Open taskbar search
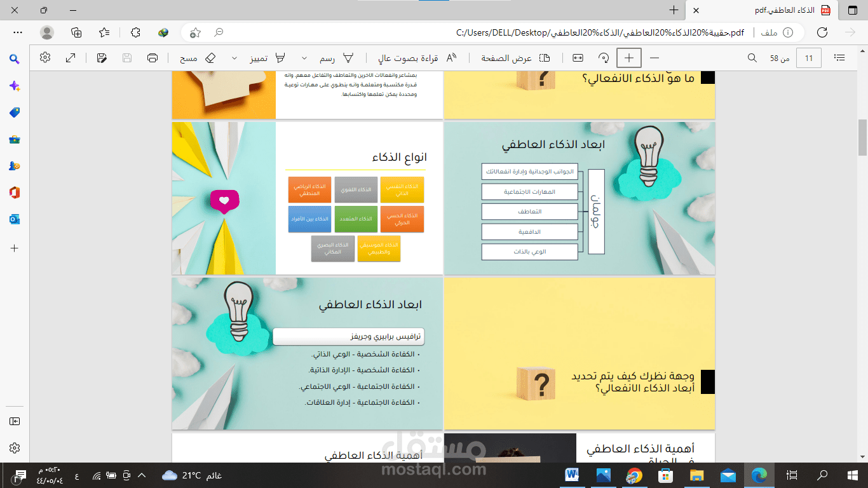Image resolution: width=868 pixels, height=488 pixels. click(822, 475)
